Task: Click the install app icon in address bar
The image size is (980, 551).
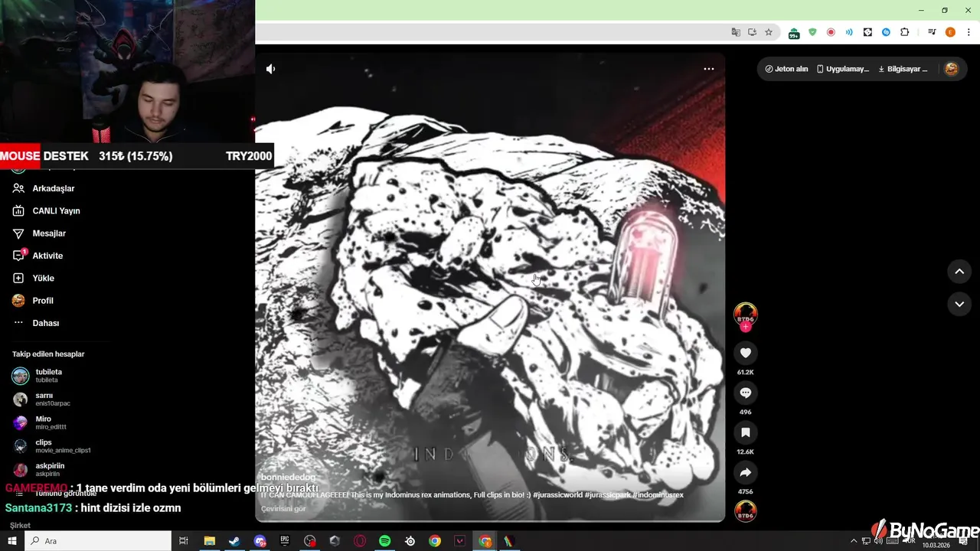Action: [753, 32]
